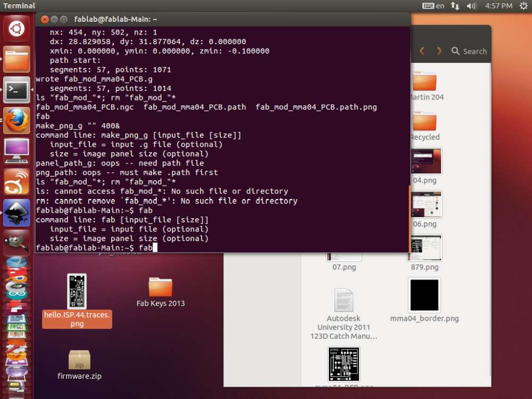Select the PCB traces thumbnail in Files
Screen dimensions: 532x399
click(344, 364)
